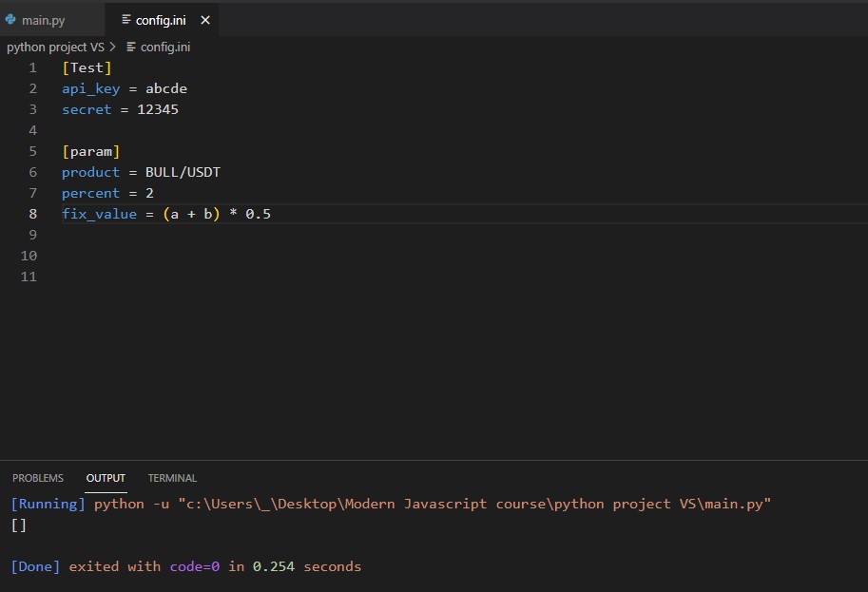Screen dimensions: 868x592
Task: Switch to the PROBLEMS panel
Action: pos(38,478)
